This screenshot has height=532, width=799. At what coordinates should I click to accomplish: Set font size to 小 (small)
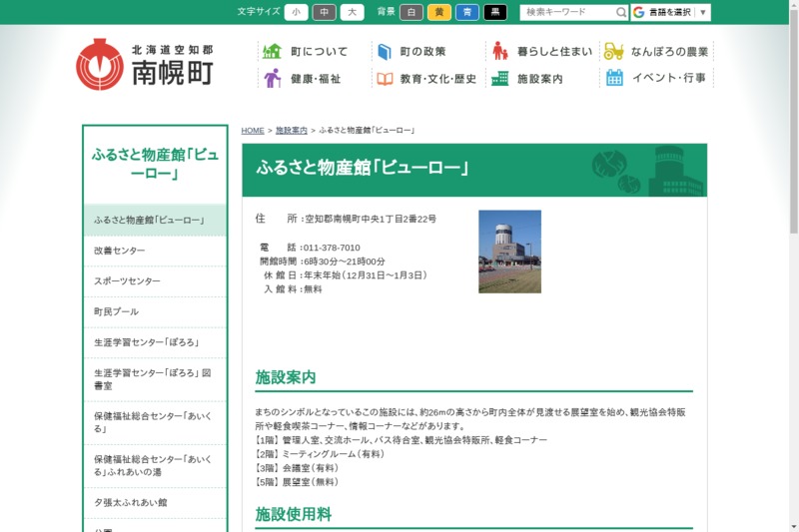(x=296, y=12)
